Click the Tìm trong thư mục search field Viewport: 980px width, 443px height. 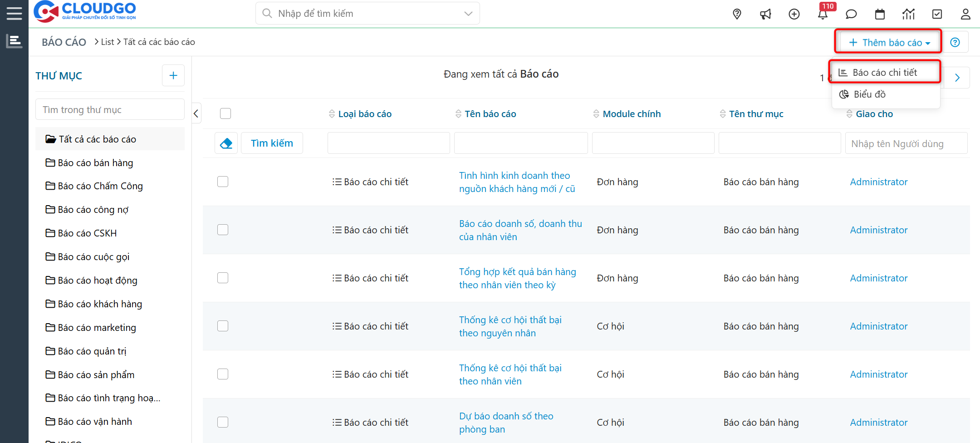pyautogui.click(x=110, y=110)
